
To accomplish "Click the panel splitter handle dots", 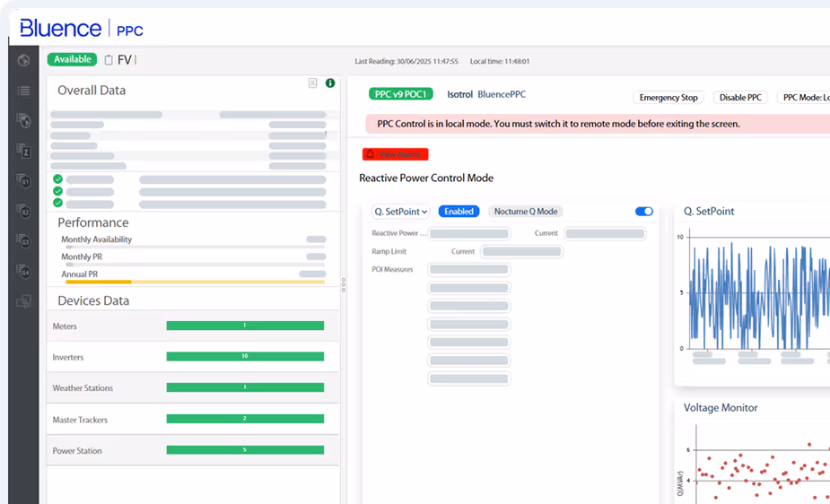I will (344, 285).
